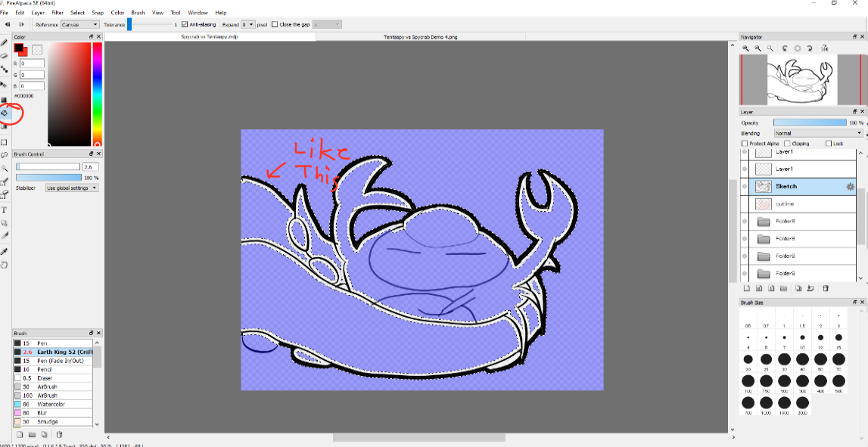Duplicate the current layer
The width and height of the screenshot is (868, 447).
click(x=798, y=288)
